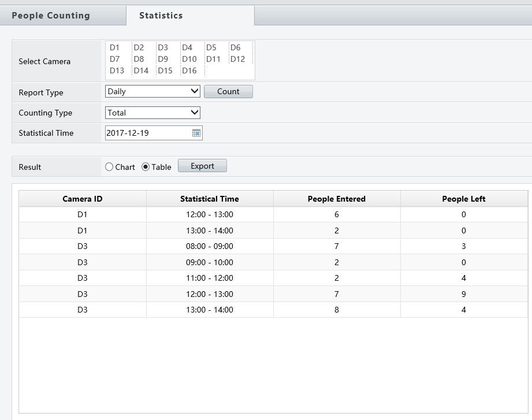
Task: Select camera D3 in camera list
Action: [x=163, y=48]
